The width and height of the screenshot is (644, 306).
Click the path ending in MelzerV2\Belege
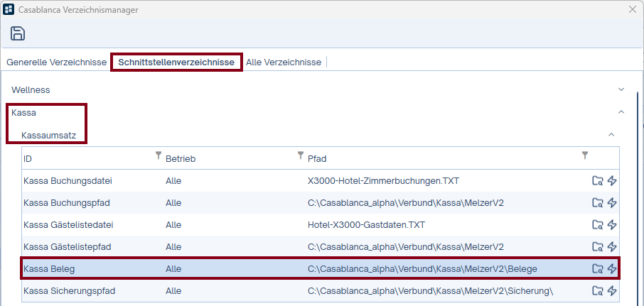coord(422,269)
